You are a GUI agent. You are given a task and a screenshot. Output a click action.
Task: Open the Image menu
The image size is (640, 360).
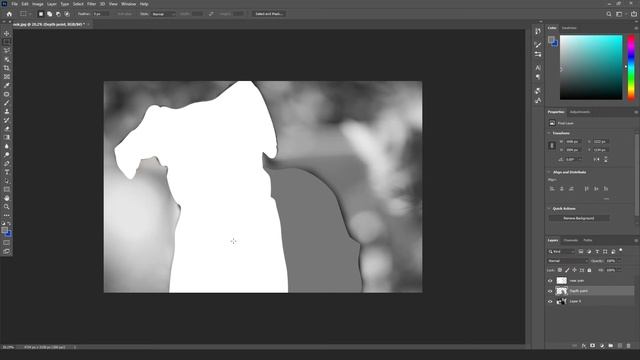tap(38, 4)
